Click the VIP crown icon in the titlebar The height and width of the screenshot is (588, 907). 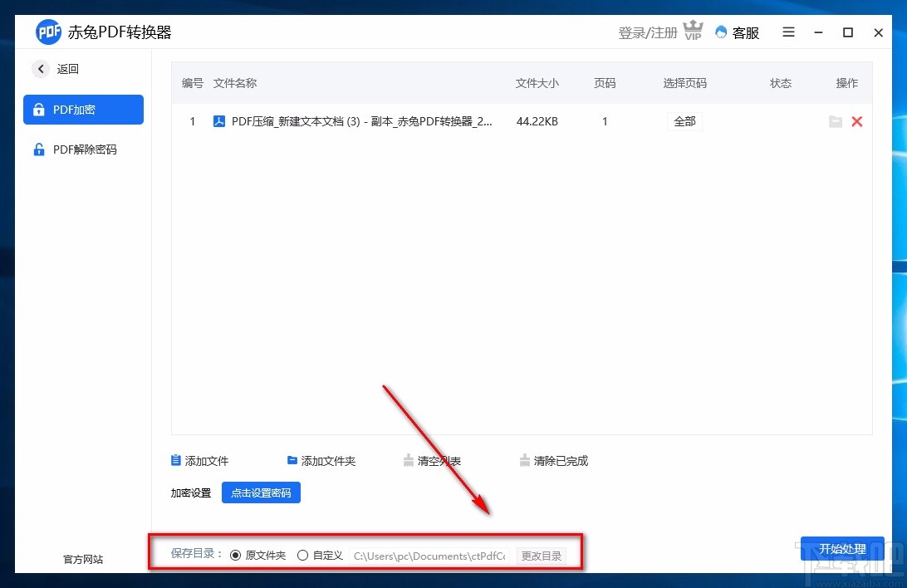(693, 30)
